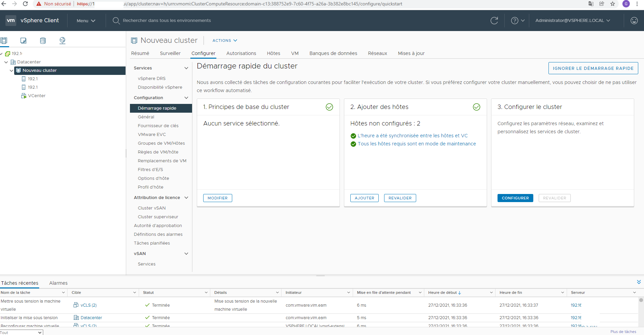This screenshot has width=644, height=335.
Task: Select the VCenter VM in the inventory tree
Action: coord(37,96)
